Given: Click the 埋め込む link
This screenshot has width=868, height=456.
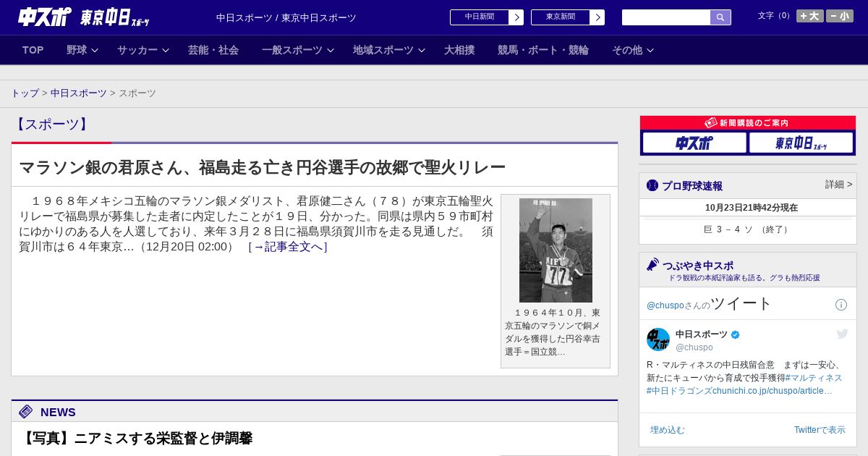Looking at the screenshot, I should (x=667, y=430).
